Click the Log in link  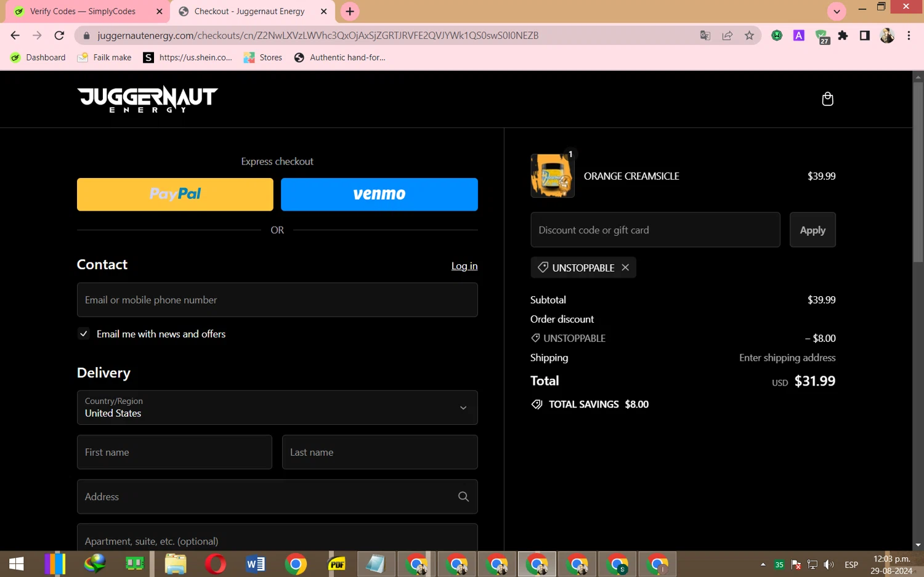point(464,266)
